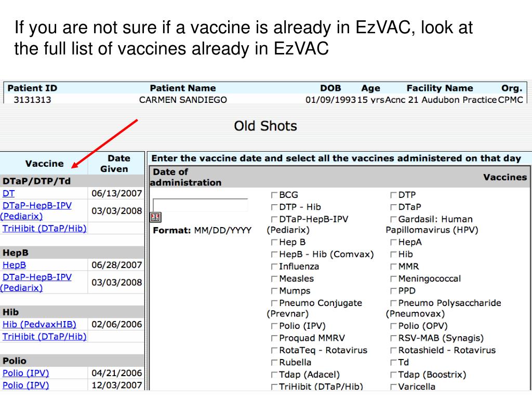Check the Hep B checkbox

coord(274,243)
